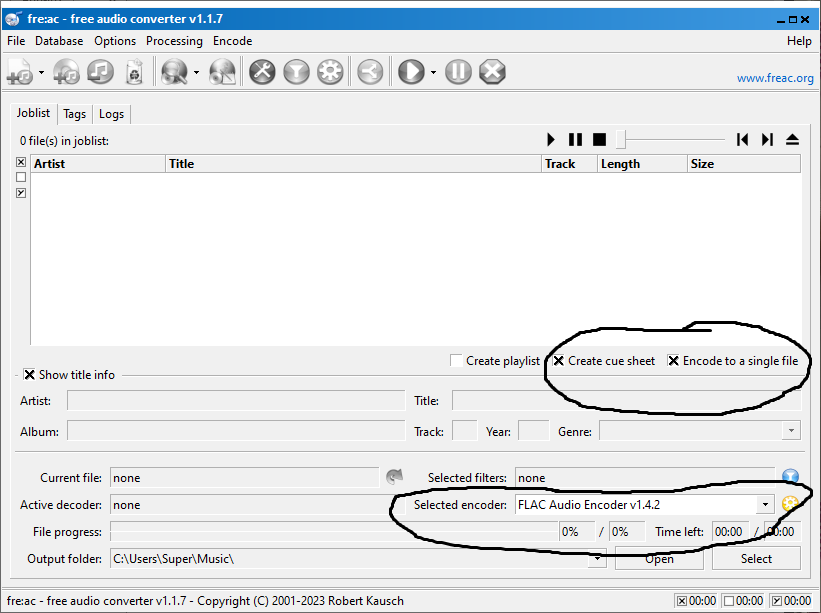This screenshot has width=821, height=613.
Task: Visit the www.freac.org link
Action: (x=775, y=78)
